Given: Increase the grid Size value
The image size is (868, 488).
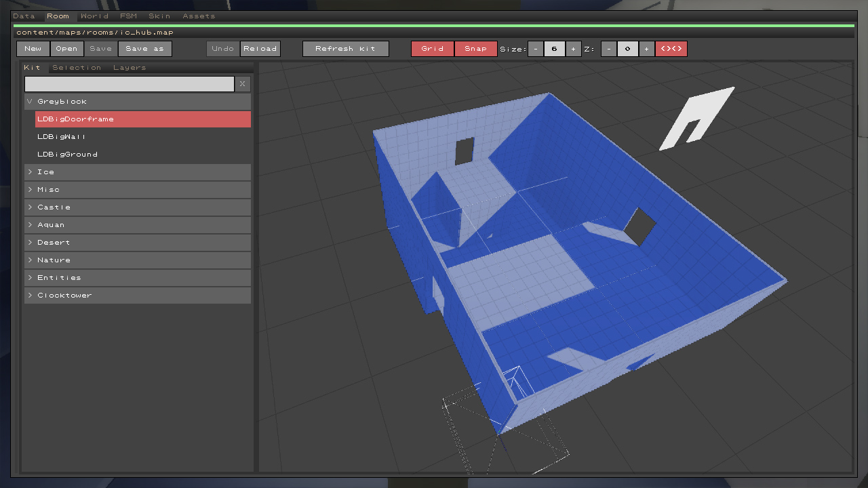Looking at the screenshot, I should 574,49.
